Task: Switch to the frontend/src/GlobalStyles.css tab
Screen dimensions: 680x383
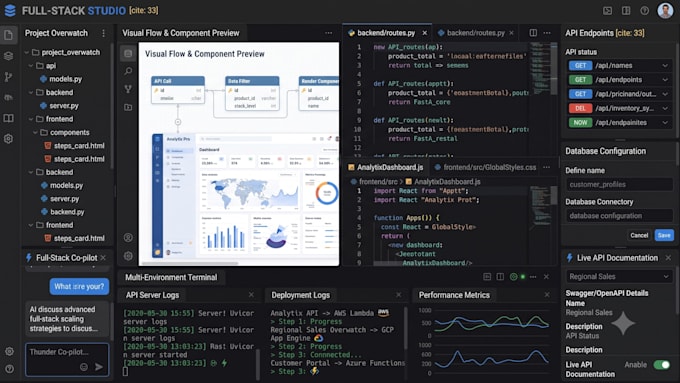Action: coord(485,167)
